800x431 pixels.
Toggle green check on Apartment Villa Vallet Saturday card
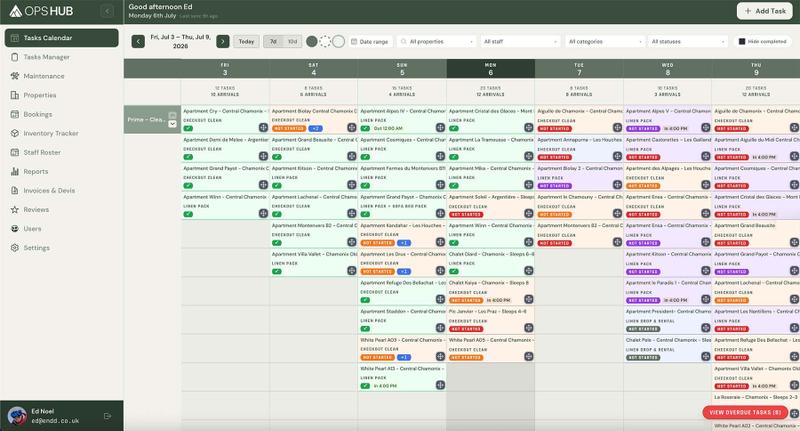pos(277,271)
